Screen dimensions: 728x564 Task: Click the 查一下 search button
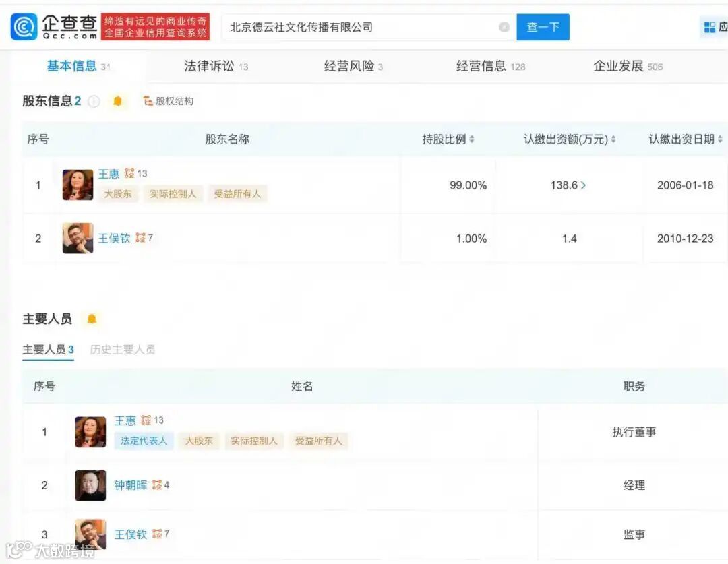point(543,27)
